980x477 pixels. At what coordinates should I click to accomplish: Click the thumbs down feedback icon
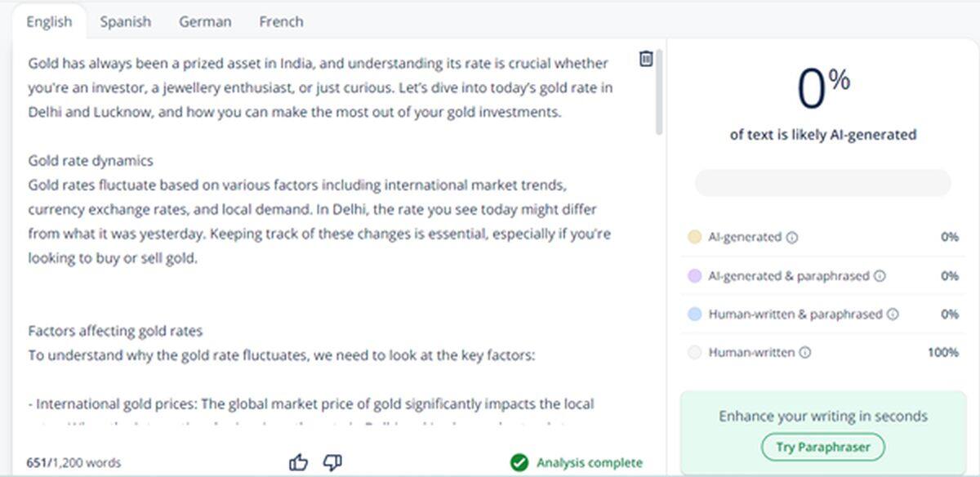tap(332, 463)
